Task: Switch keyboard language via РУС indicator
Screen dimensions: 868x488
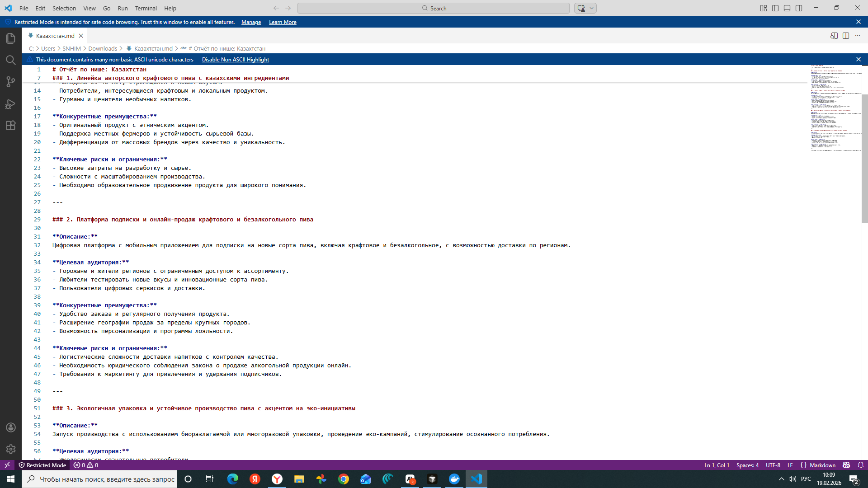Action: point(806,479)
